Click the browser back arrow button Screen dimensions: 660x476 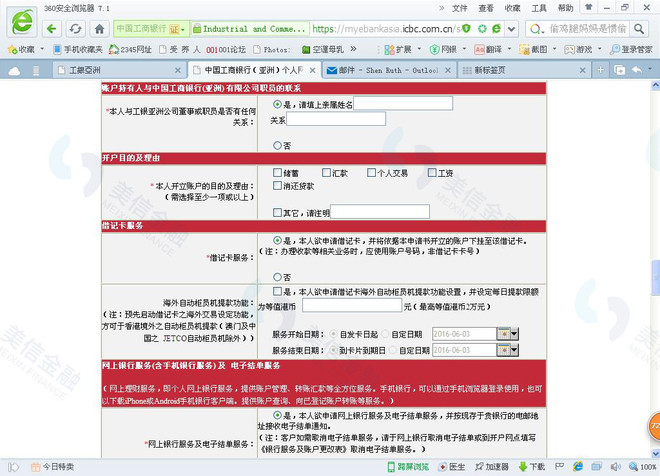click(51, 29)
